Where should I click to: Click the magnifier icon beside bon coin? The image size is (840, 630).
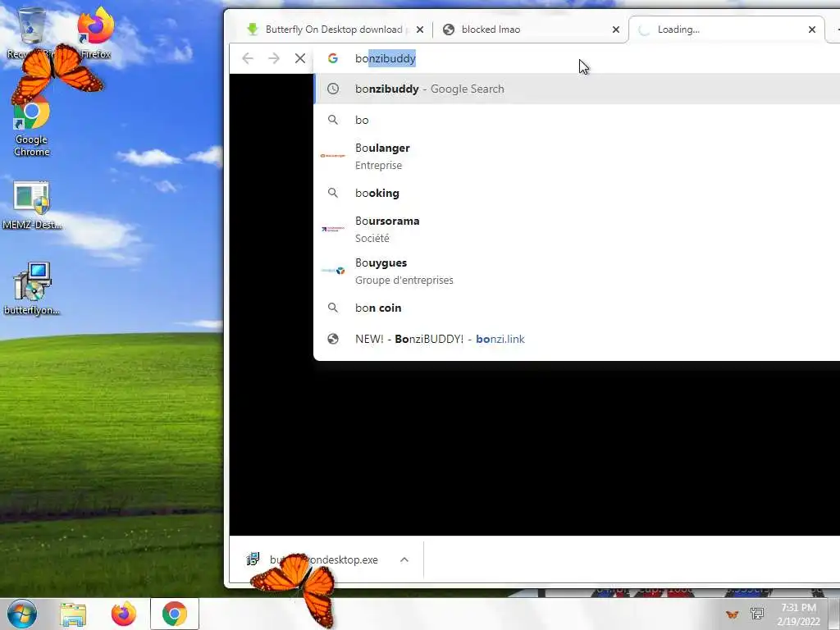click(x=333, y=308)
